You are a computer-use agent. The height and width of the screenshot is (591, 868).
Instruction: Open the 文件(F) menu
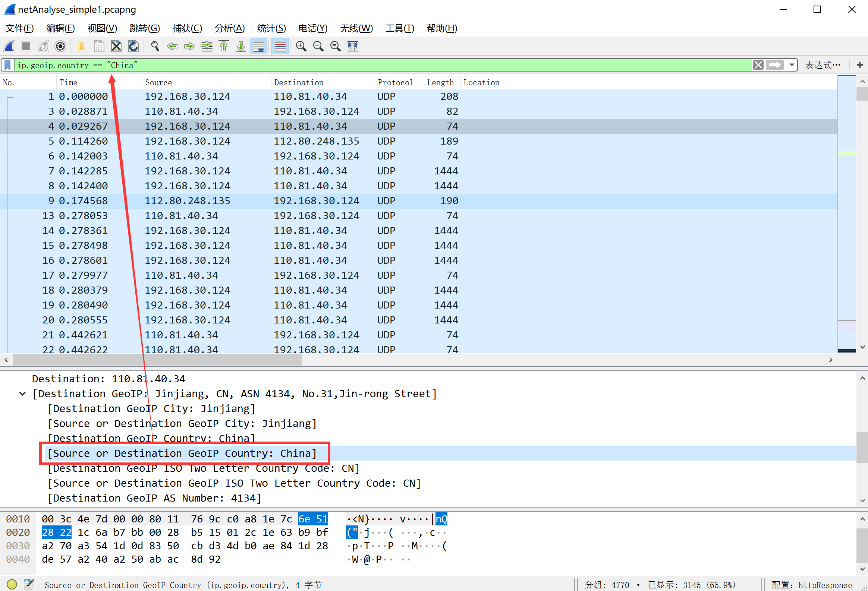20,28
